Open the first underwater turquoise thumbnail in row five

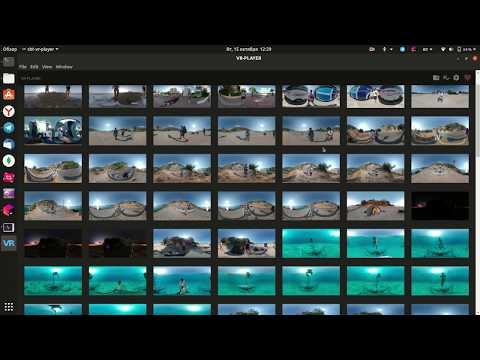(311, 243)
